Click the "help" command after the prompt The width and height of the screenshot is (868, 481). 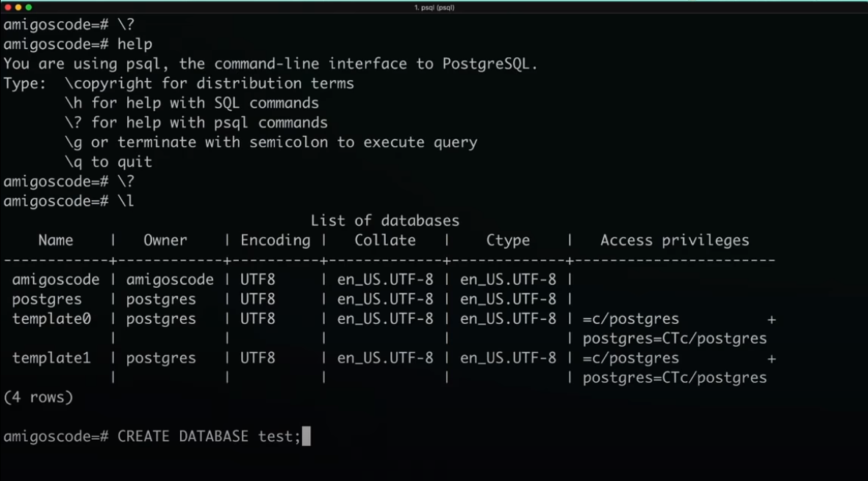(x=134, y=44)
